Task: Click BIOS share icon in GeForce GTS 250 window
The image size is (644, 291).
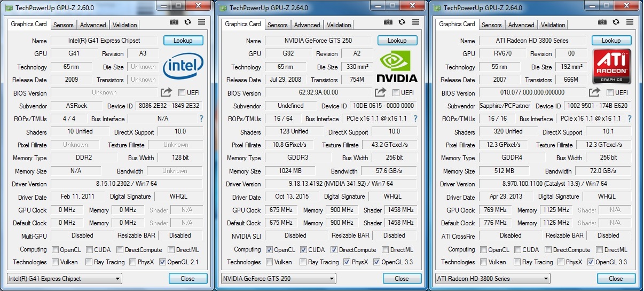Action: coord(380,92)
